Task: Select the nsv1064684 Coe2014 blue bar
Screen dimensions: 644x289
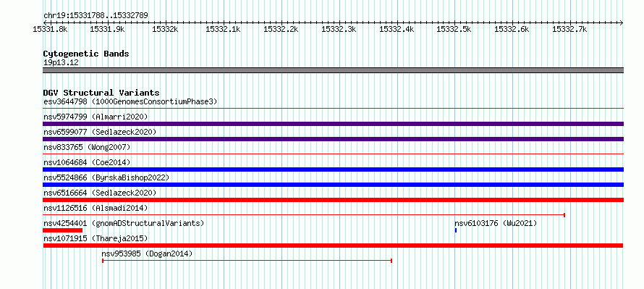Action: click(333, 169)
